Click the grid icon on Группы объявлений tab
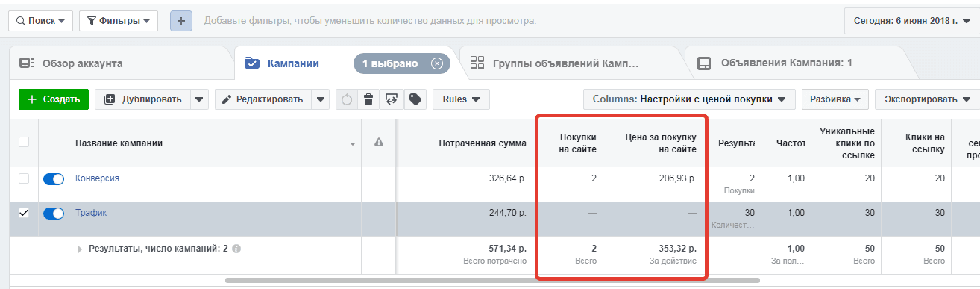 (x=478, y=63)
